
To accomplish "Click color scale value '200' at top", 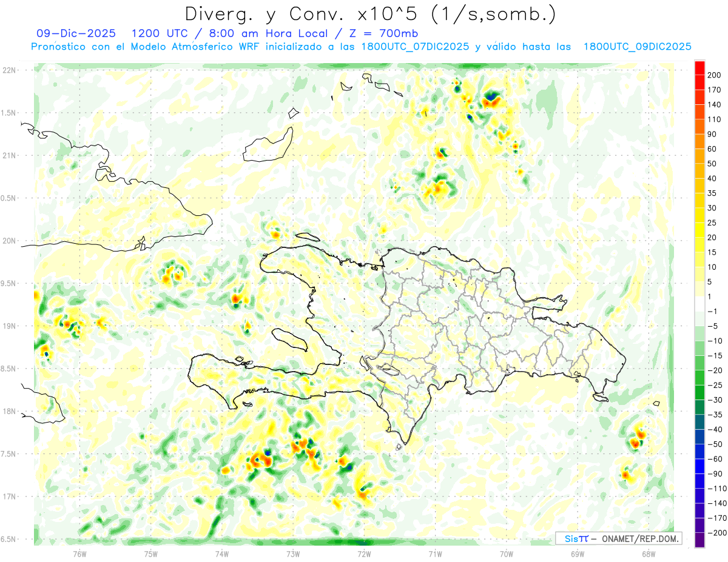I will click(715, 76).
